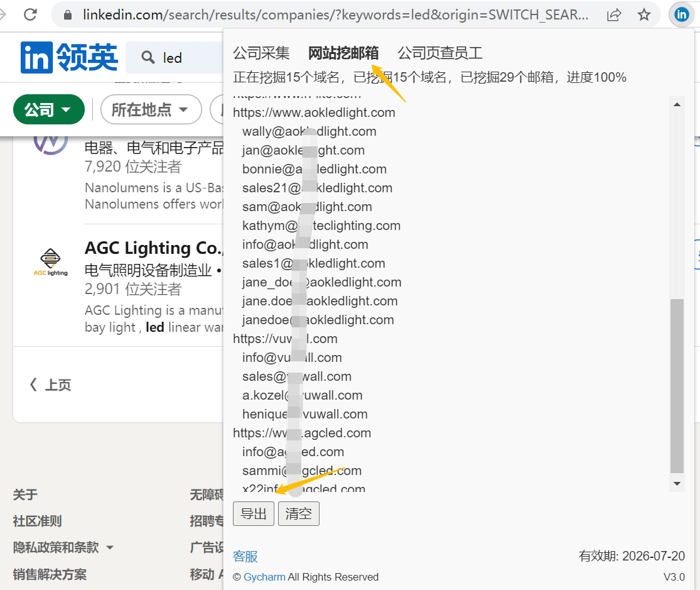
Task: Focus the LinkedIn search box containing led
Action: (175, 58)
